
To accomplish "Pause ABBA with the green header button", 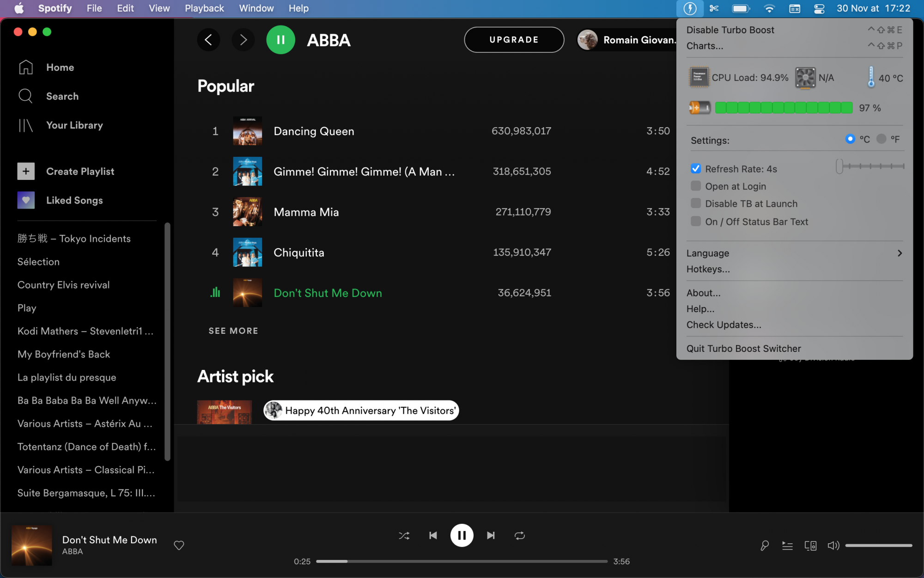I will click(280, 40).
